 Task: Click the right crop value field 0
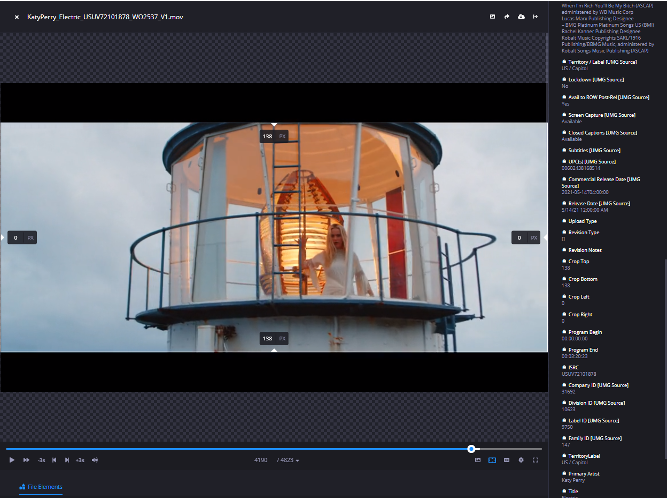(x=519, y=238)
